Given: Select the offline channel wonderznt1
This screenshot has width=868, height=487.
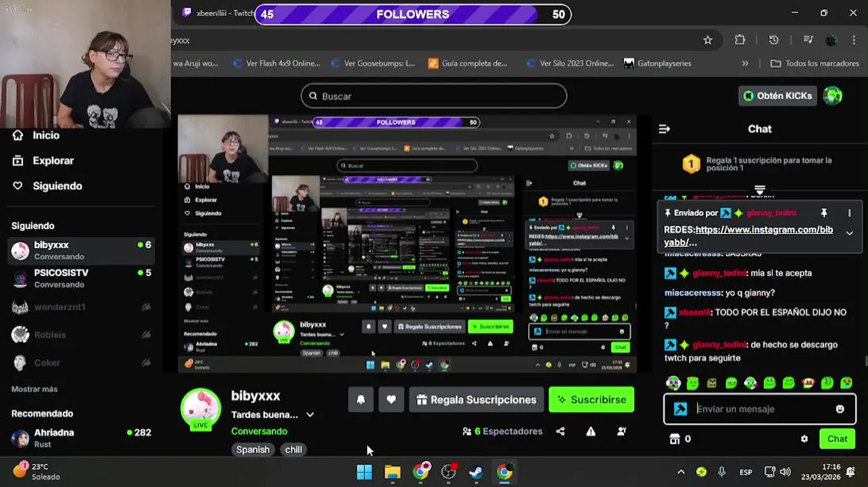Looking at the screenshot, I should (81, 306).
